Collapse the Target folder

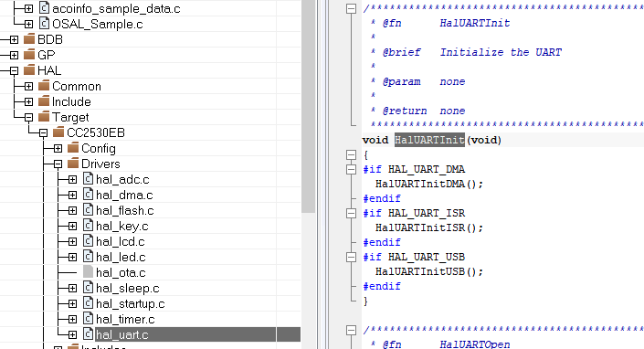coord(28,118)
